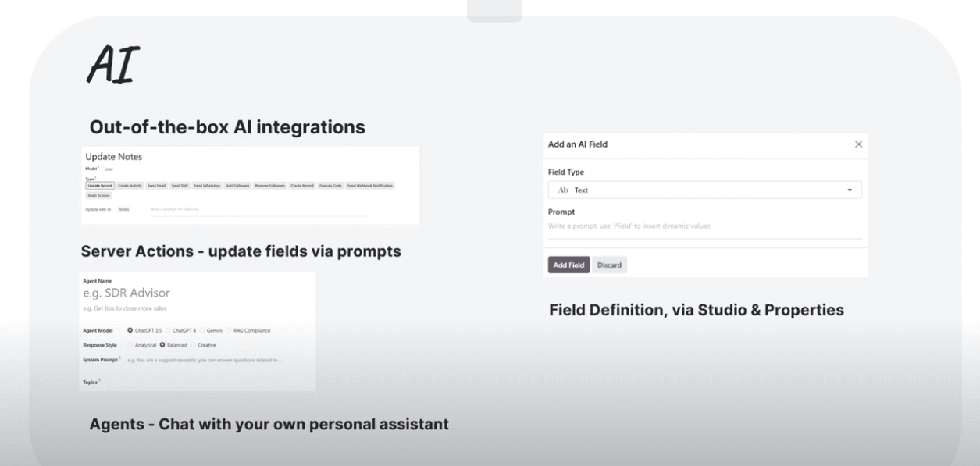
Task: Choose the Send WhatsApp action type
Action: click(208, 186)
